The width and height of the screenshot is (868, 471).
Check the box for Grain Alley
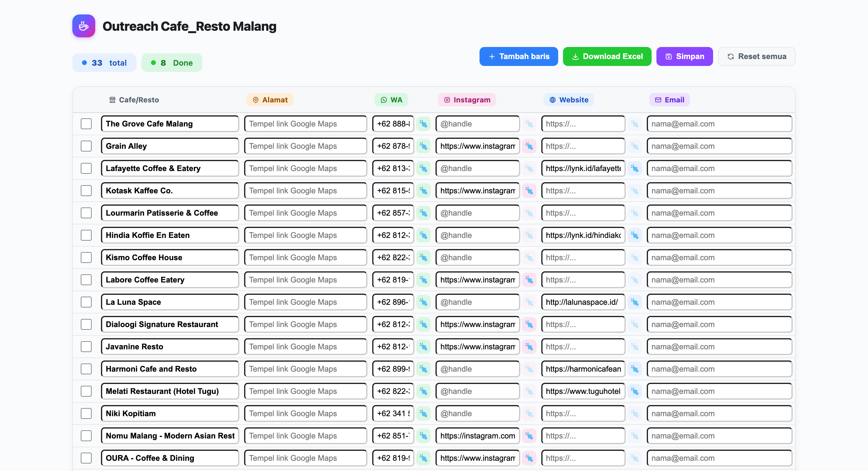click(x=86, y=146)
